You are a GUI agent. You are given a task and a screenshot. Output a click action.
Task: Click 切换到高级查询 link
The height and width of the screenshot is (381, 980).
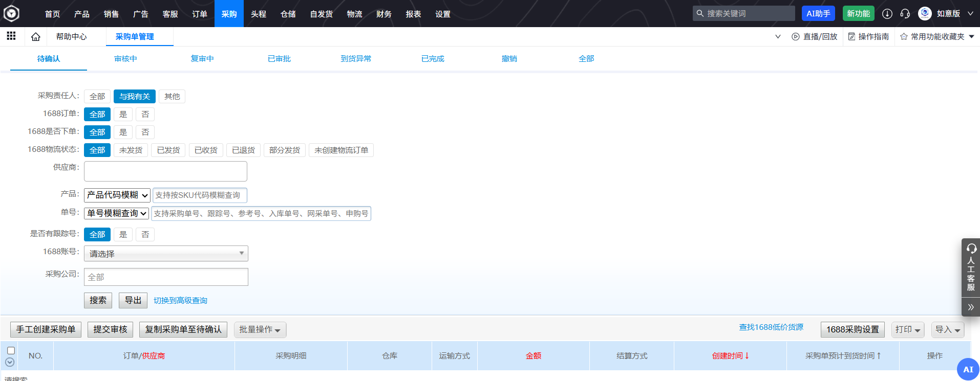coord(180,301)
